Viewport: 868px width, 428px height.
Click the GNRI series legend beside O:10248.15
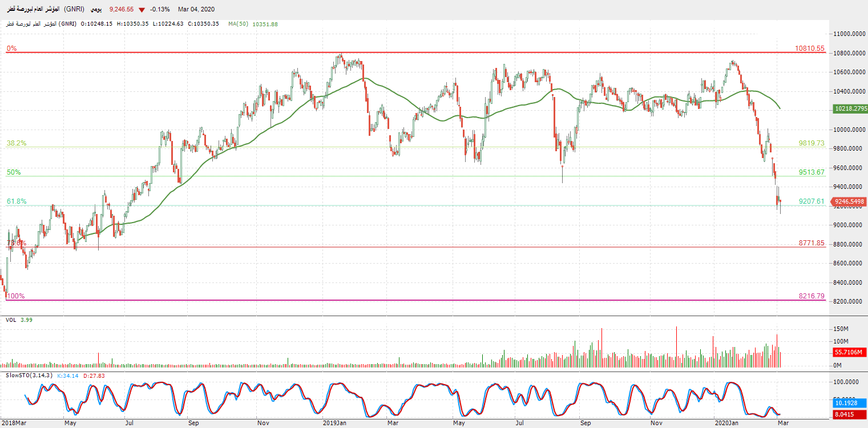coord(42,24)
